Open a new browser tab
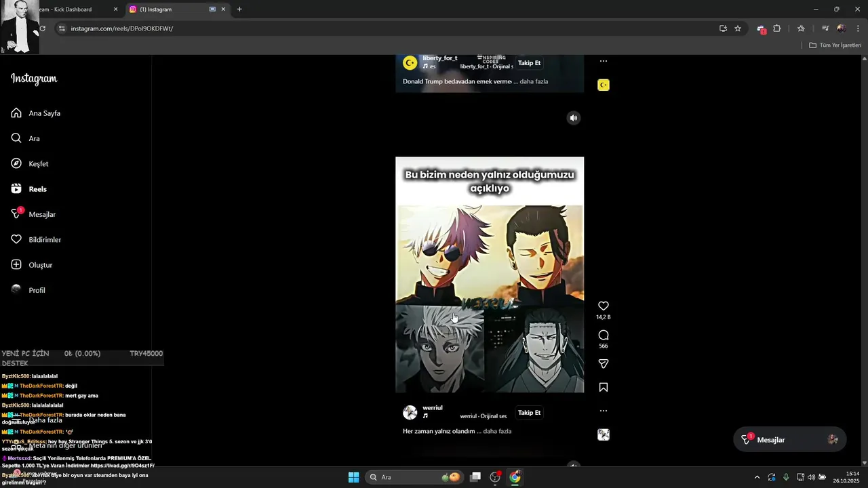The image size is (868, 488). pos(239,9)
